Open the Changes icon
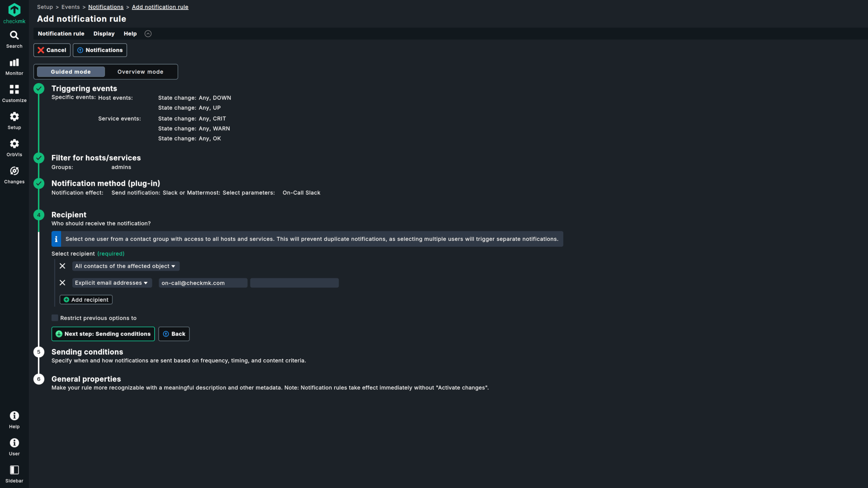 [14, 175]
